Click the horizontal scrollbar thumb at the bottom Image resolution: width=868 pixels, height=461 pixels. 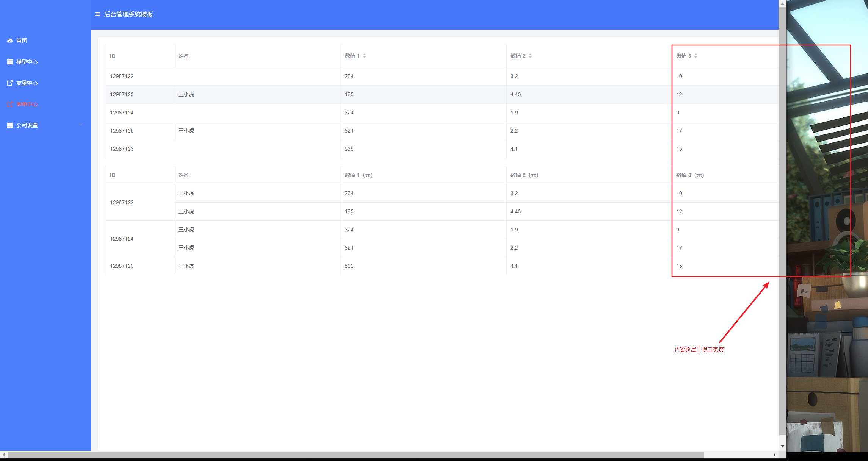click(x=355, y=455)
